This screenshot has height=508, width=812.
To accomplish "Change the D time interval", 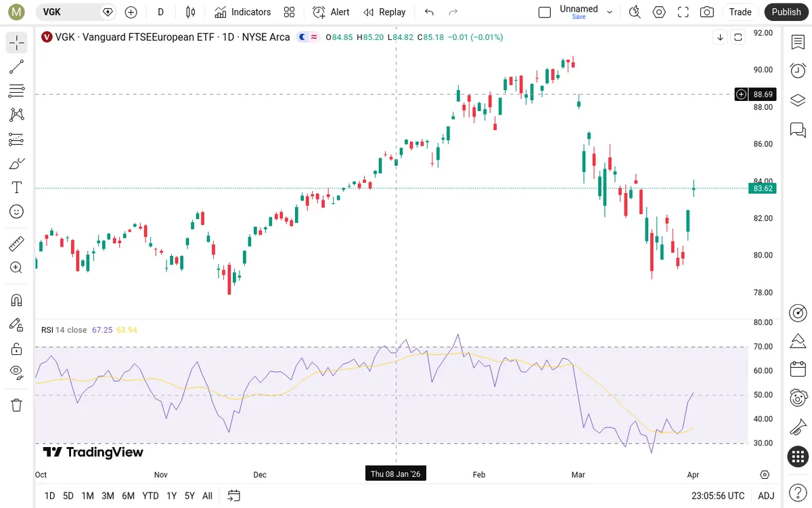I will [161, 12].
